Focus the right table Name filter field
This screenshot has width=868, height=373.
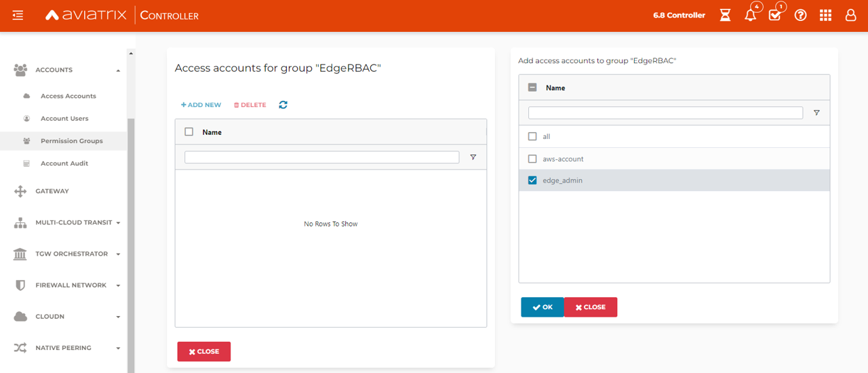coord(665,113)
